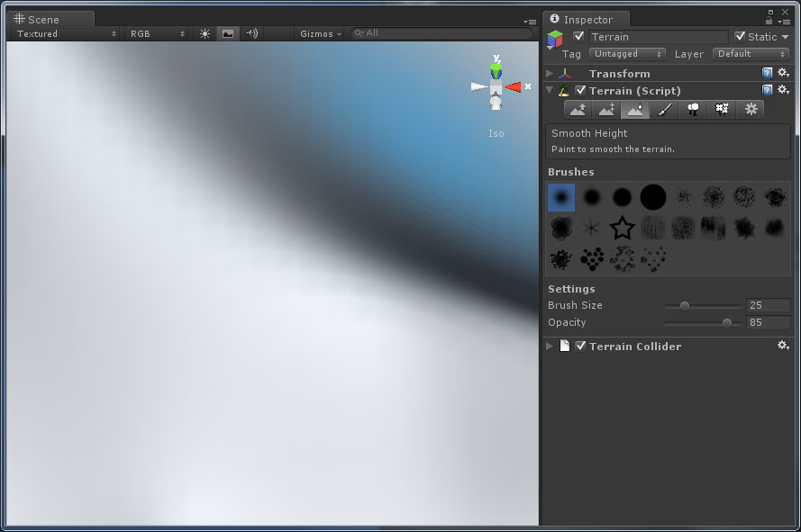Open Transform component gear menu

point(783,73)
